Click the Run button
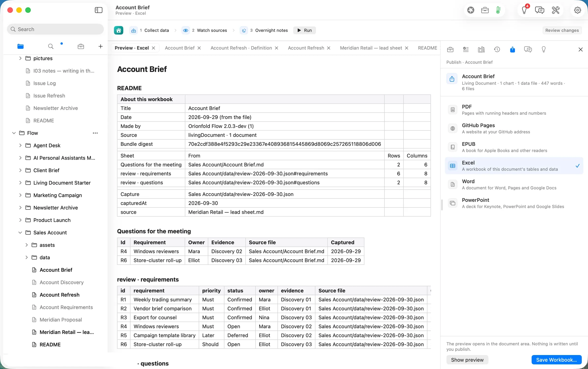 304,30
